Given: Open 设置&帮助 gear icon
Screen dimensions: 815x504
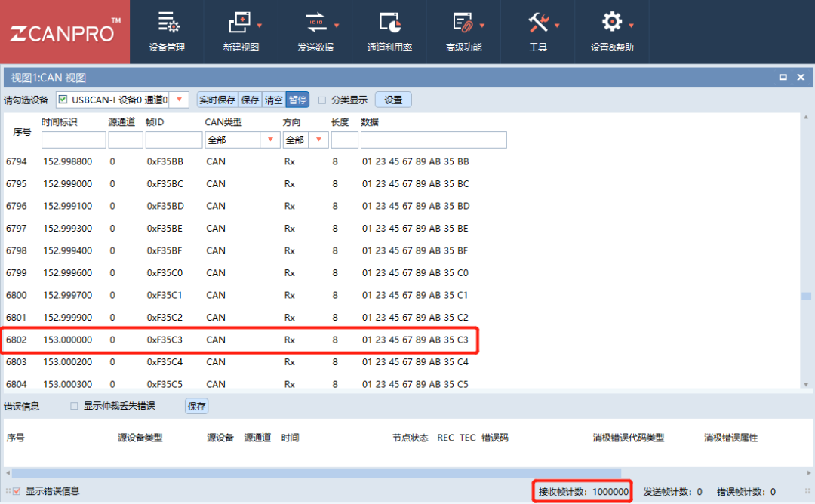Looking at the screenshot, I should point(612,22).
